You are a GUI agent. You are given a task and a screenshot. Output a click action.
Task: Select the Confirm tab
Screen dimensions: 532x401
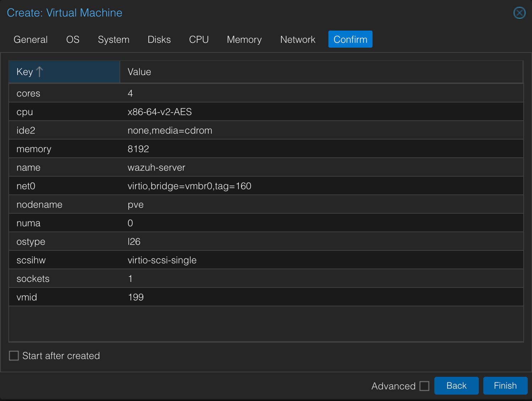pos(350,39)
